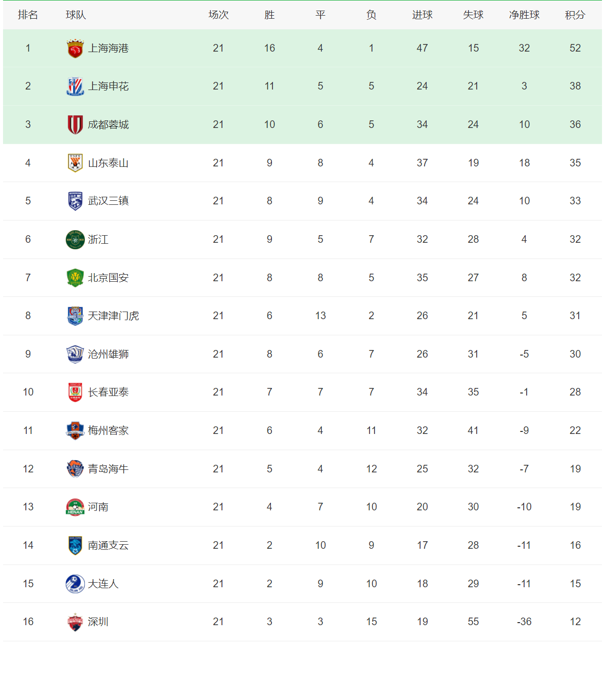Image resolution: width=604 pixels, height=700 pixels.
Task: Click the Shanghai Port (上海海港) team logo
Action: click(x=75, y=49)
